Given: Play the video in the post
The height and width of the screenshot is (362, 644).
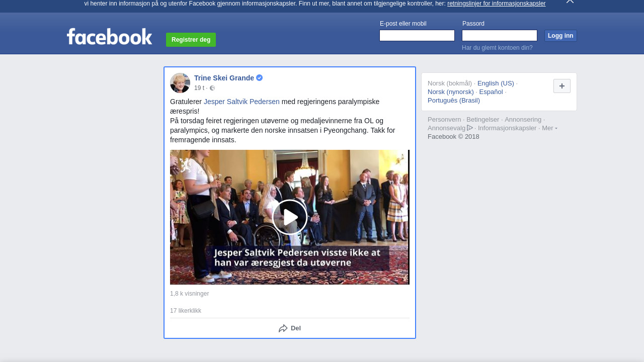Looking at the screenshot, I should point(290,217).
